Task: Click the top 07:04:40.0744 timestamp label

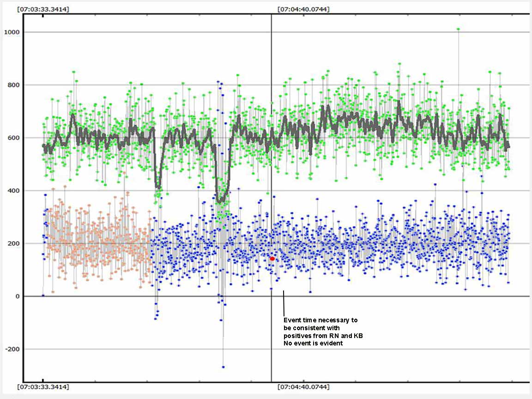Action: coord(303,9)
